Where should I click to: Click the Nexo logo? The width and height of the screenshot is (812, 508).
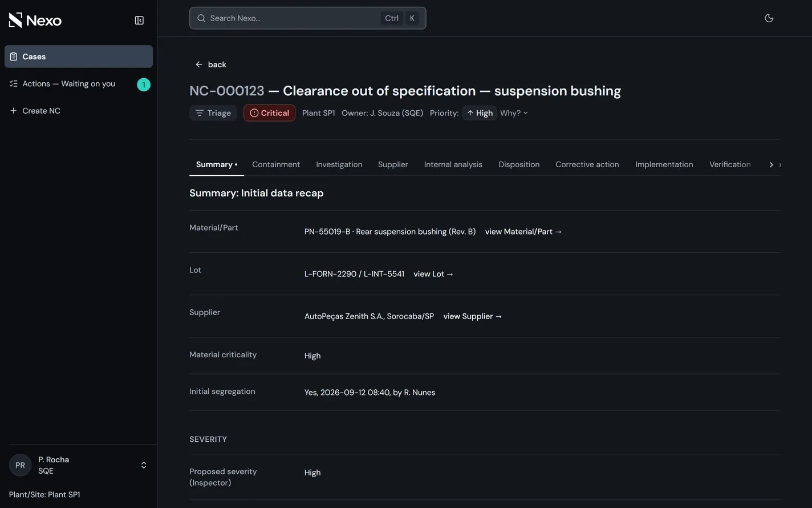tap(35, 21)
